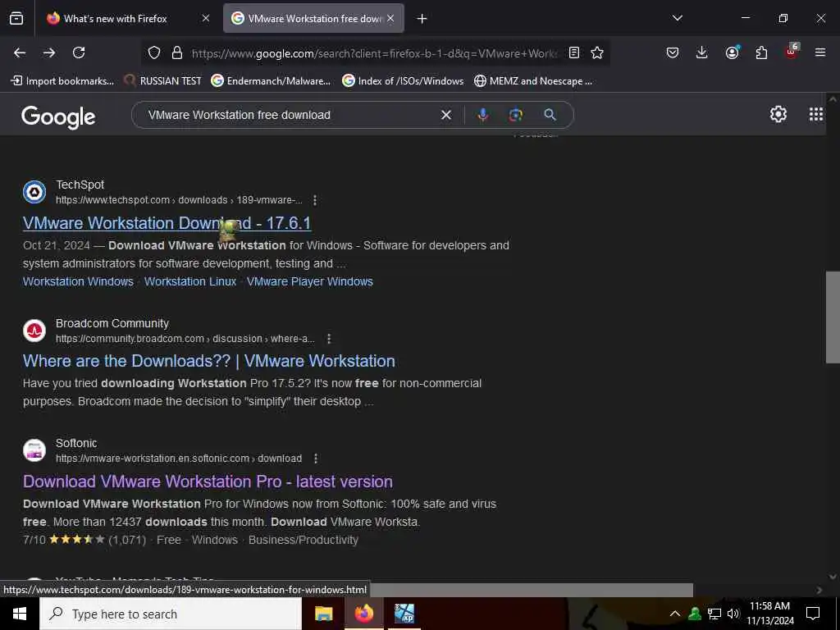840x630 pixels.
Task: Open network status tray icon
Action: point(714,614)
